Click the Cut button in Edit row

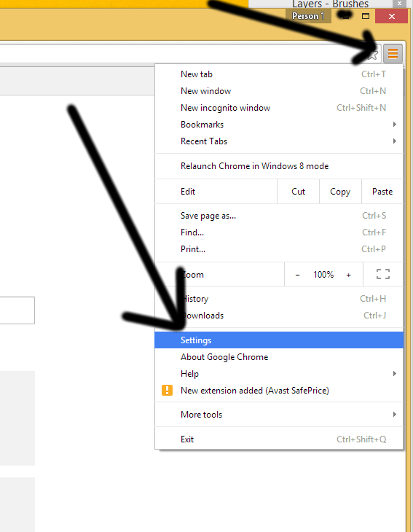(298, 192)
